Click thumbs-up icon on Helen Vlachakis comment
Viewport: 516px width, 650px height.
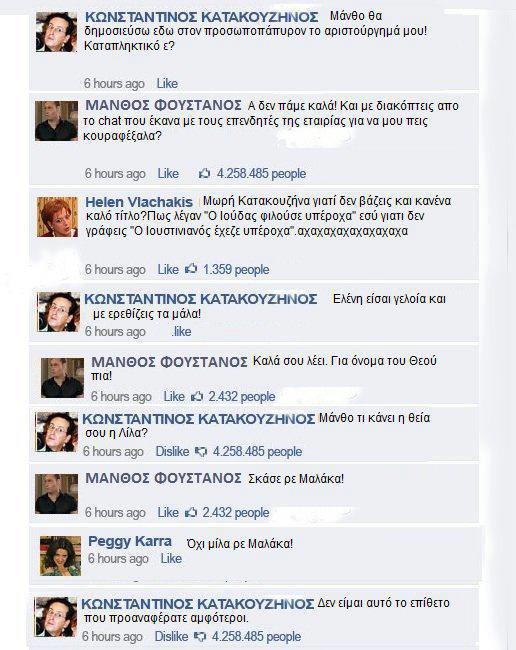click(x=191, y=269)
